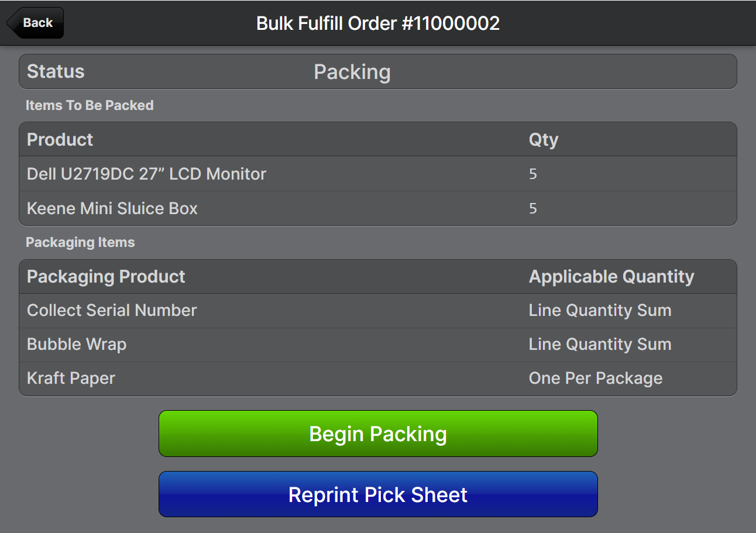
Task: Click the Bubble Wrap packaging row
Action: click(x=77, y=344)
